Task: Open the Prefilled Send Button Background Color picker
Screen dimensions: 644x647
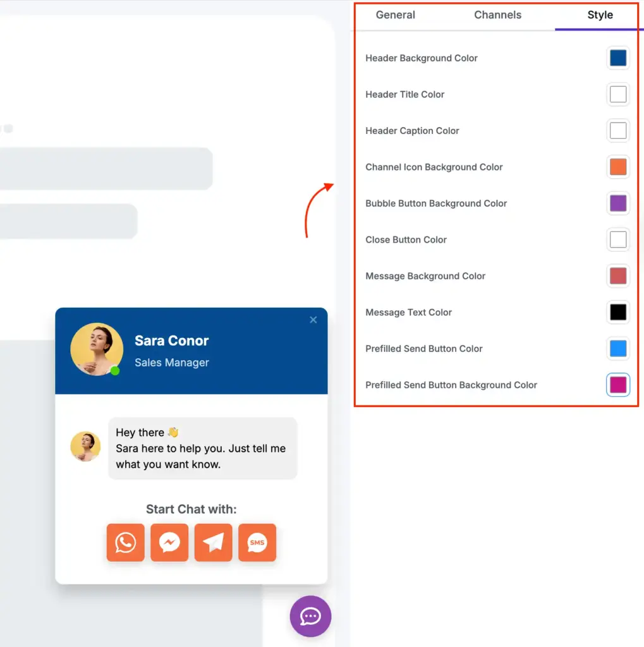Action: click(x=617, y=385)
